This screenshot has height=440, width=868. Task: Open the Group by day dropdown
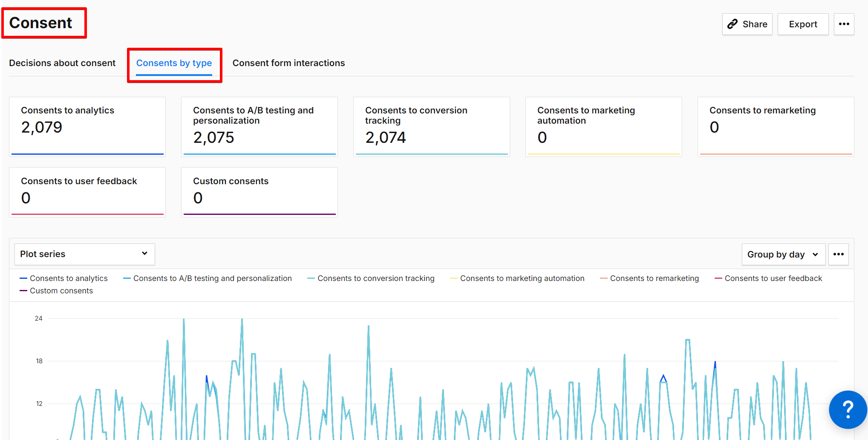click(x=783, y=254)
